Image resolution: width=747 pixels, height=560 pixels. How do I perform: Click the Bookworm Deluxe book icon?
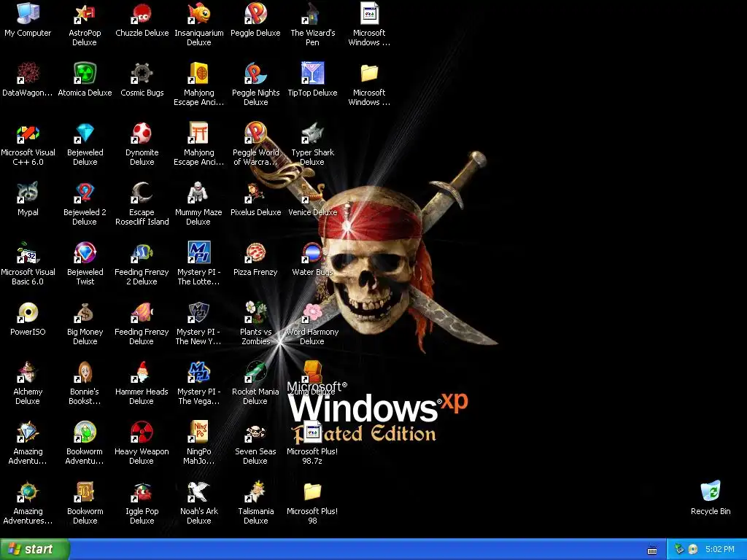tap(85, 492)
